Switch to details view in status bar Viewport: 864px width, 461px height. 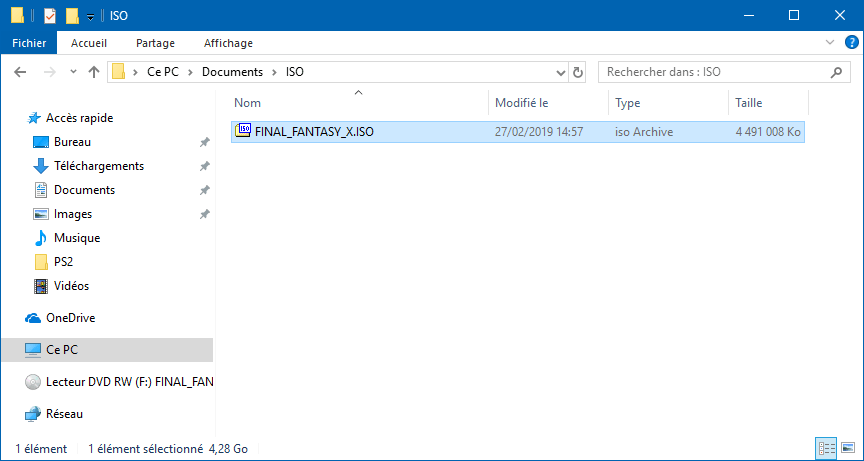(x=827, y=448)
